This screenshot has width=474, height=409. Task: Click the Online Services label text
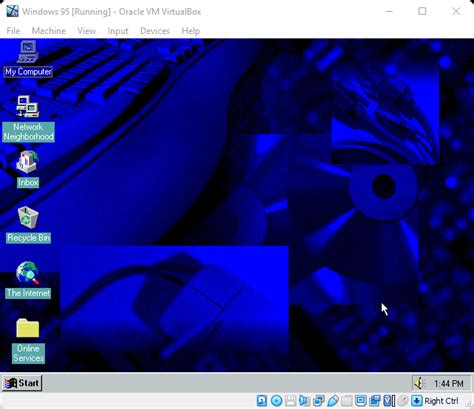[28, 353]
